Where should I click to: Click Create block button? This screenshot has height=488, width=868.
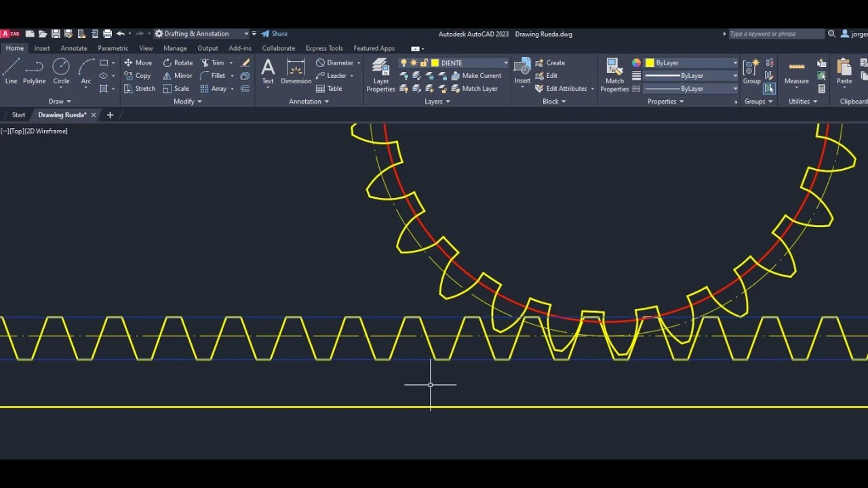coord(550,62)
